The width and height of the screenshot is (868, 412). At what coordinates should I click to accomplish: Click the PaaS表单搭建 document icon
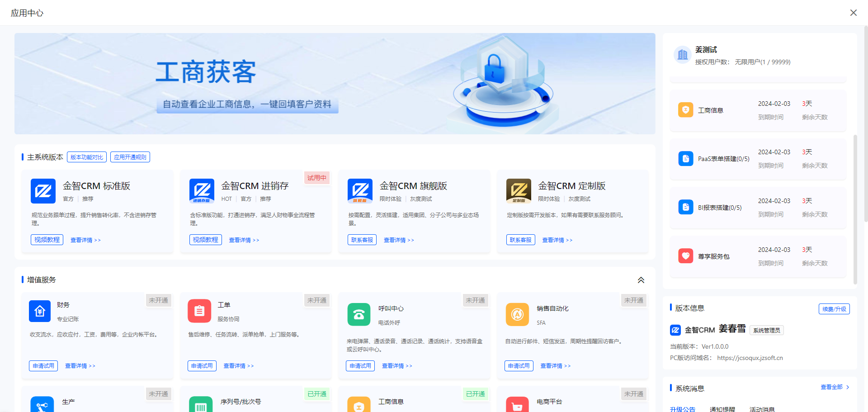point(685,159)
